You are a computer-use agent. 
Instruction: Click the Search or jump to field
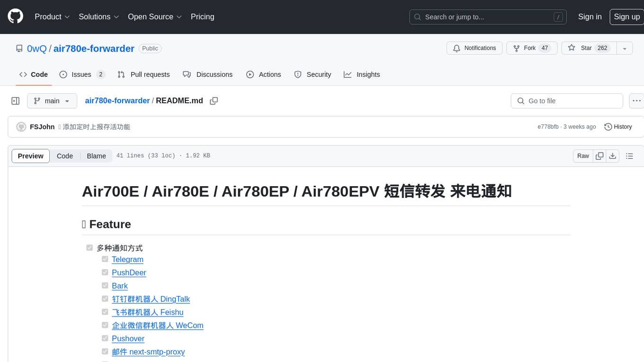[488, 17]
